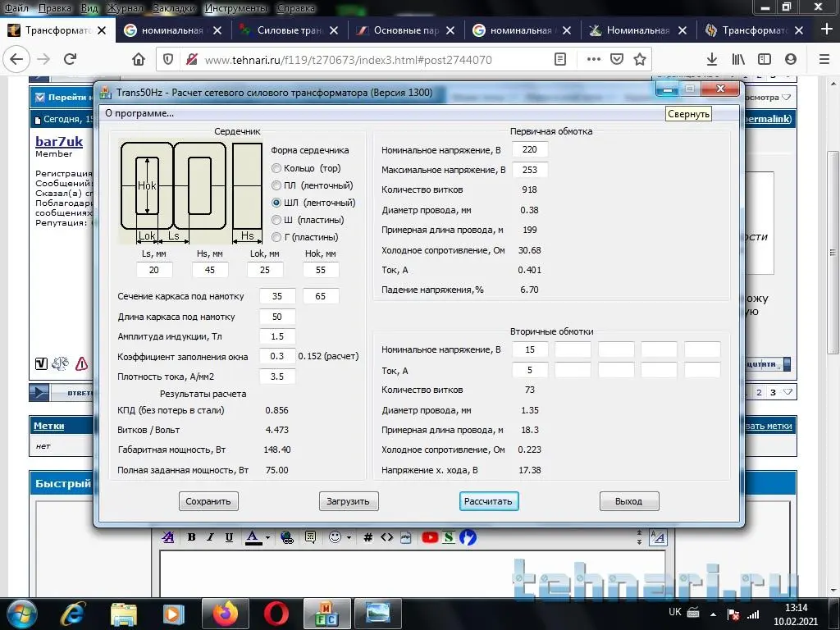This screenshot has width=840, height=630.
Task: Click the Bold formatting icon
Action: coord(191,537)
